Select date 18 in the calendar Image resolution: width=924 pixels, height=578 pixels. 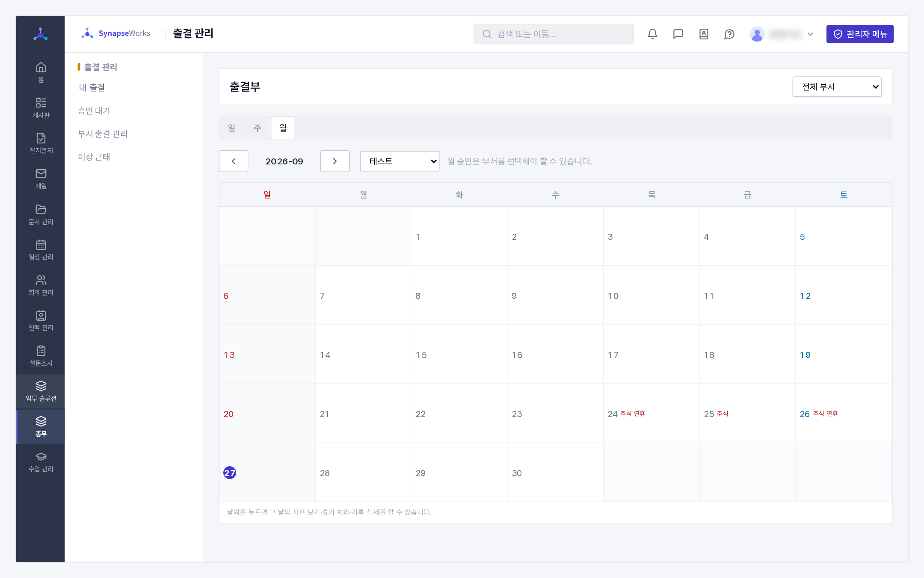click(747, 355)
